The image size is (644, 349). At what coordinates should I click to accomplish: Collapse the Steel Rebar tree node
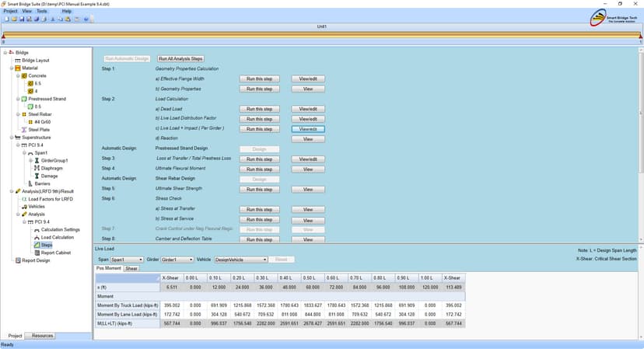(x=18, y=114)
